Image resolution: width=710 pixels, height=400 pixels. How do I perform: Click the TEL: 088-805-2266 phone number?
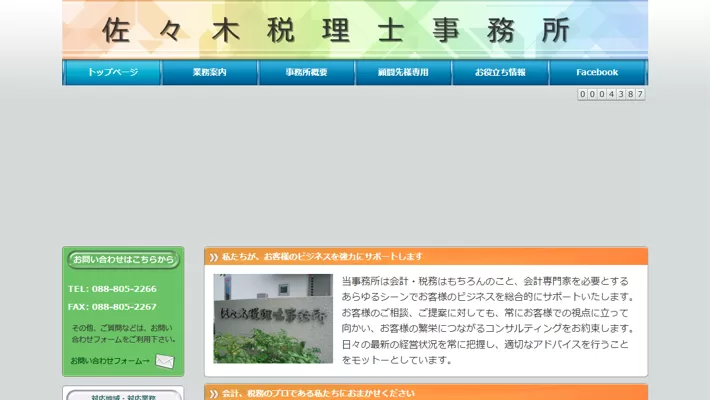112,289
